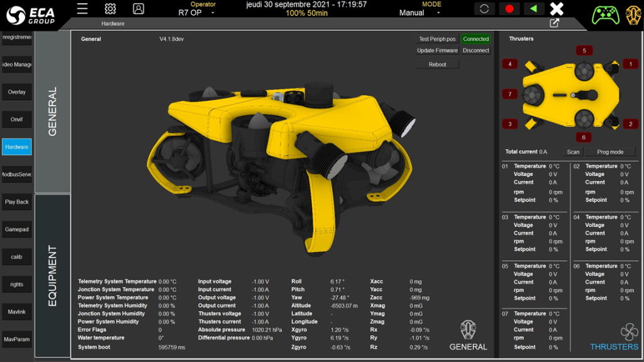Start recording with the red record button

[x=509, y=9]
